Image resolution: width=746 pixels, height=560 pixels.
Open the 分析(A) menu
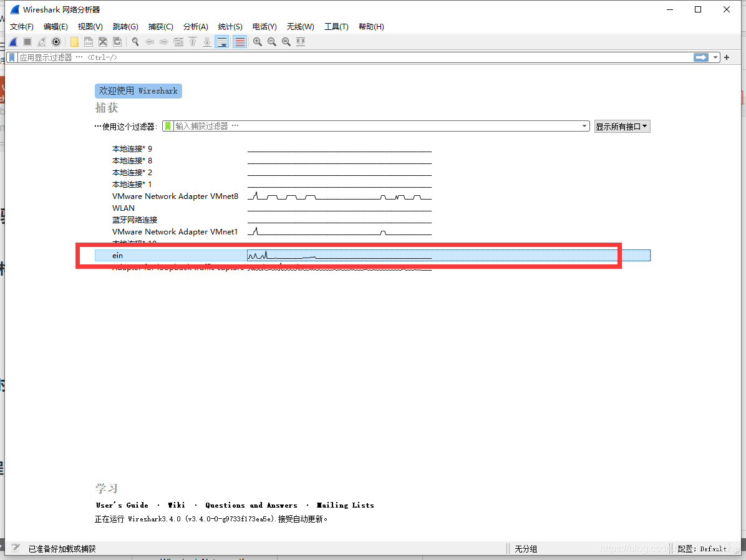pos(195,27)
